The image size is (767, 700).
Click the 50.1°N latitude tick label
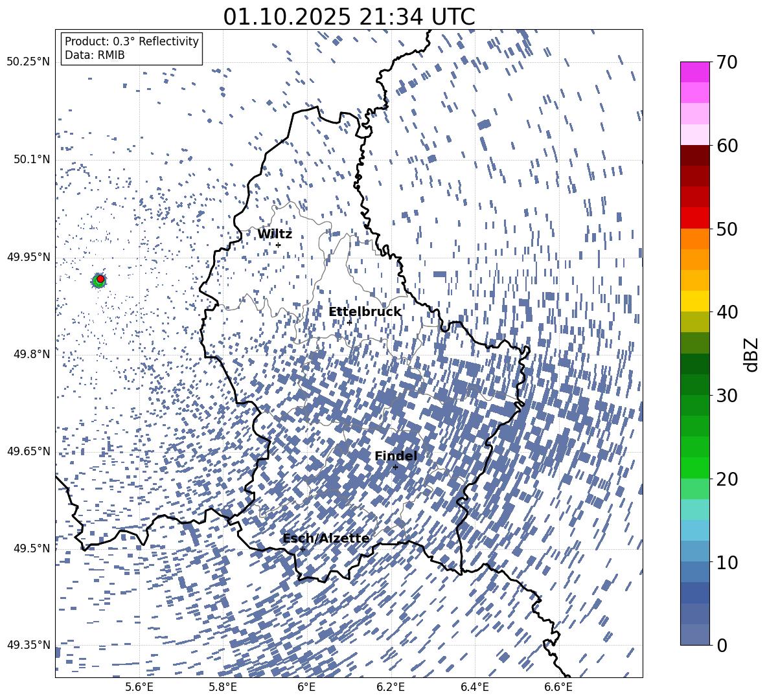pyautogui.click(x=32, y=159)
